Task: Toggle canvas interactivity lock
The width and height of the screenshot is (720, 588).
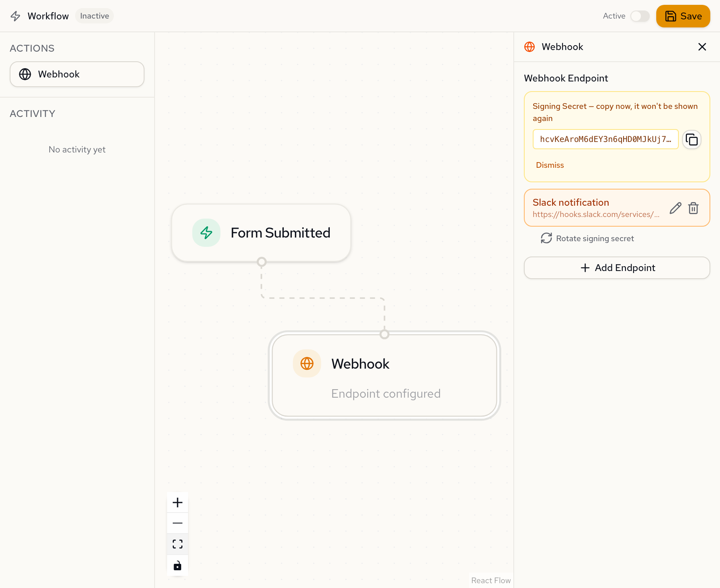Action: pos(178,565)
